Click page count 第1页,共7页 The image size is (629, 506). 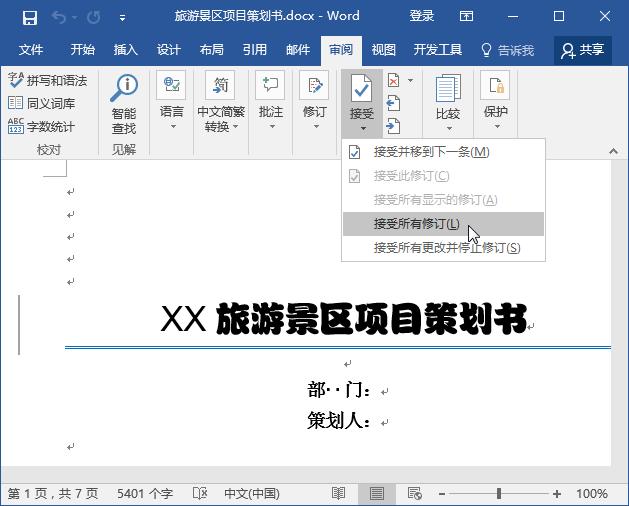53,494
